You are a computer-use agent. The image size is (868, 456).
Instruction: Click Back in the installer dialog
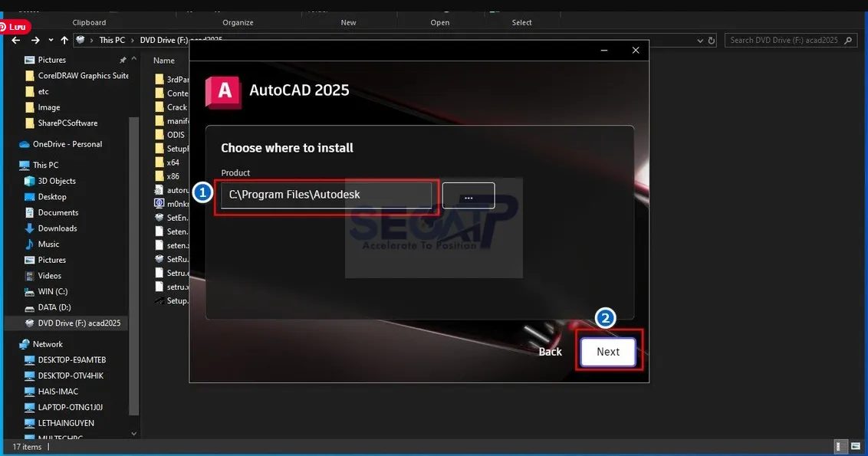550,351
